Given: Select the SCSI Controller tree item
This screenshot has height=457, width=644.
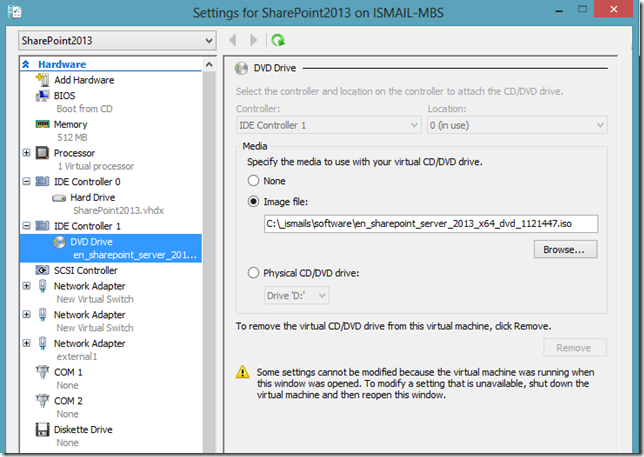Looking at the screenshot, I should pyautogui.click(x=86, y=270).
